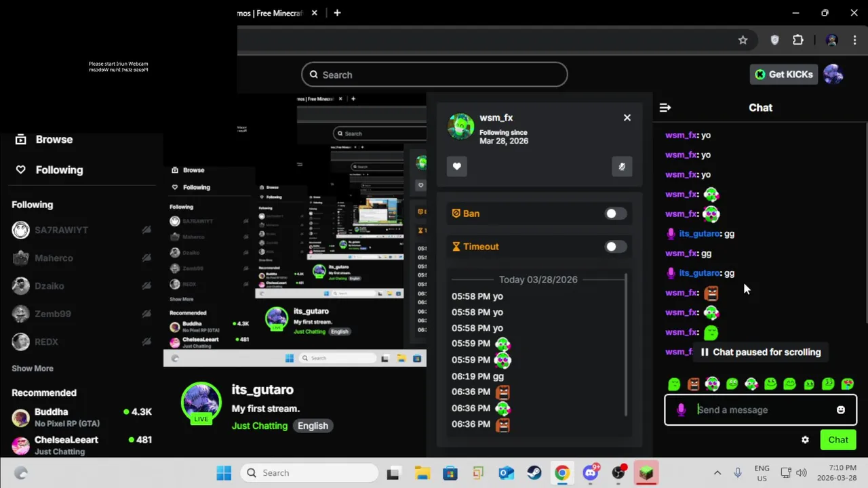The image size is (868, 488).
Task: Click wsm_fx name in first yo message
Action: click(x=682, y=135)
